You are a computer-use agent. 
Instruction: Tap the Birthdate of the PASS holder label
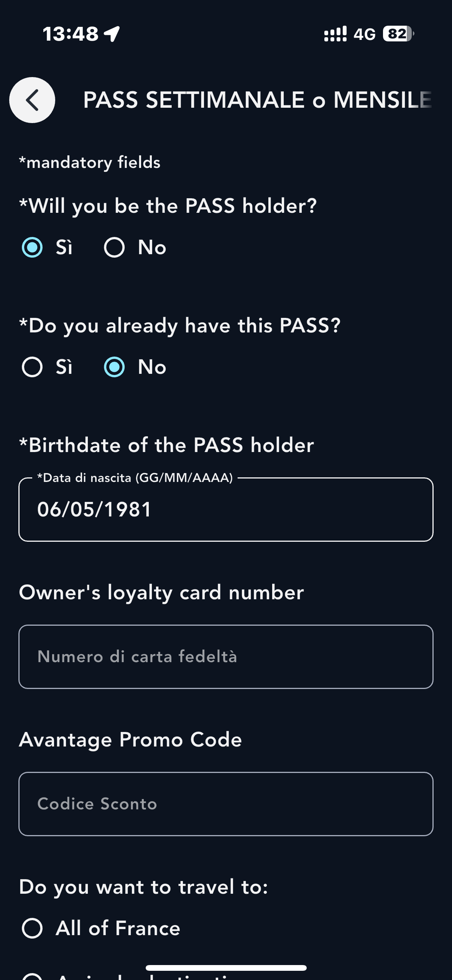click(166, 445)
